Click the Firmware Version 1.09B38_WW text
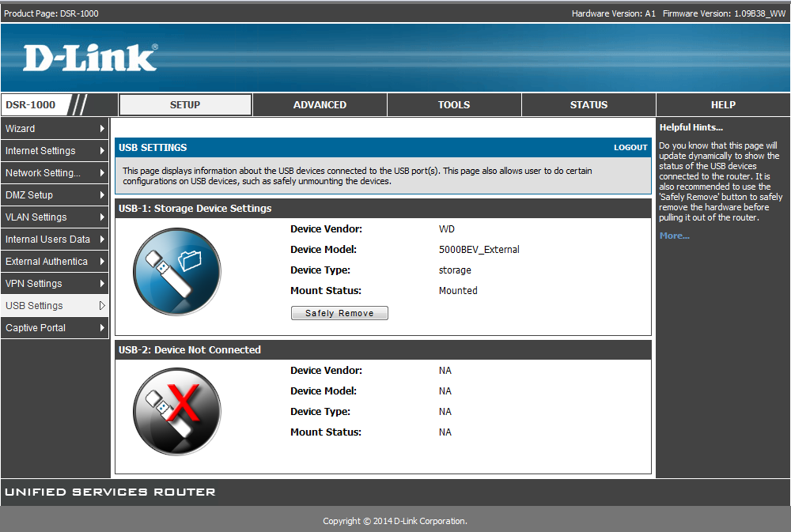The width and height of the screenshot is (791, 532). (724, 13)
